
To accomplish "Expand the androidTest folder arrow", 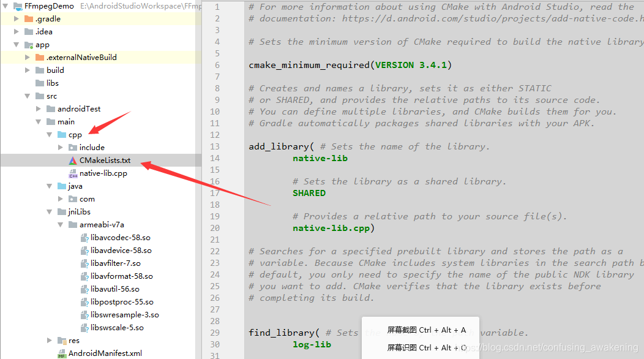I will click(39, 109).
